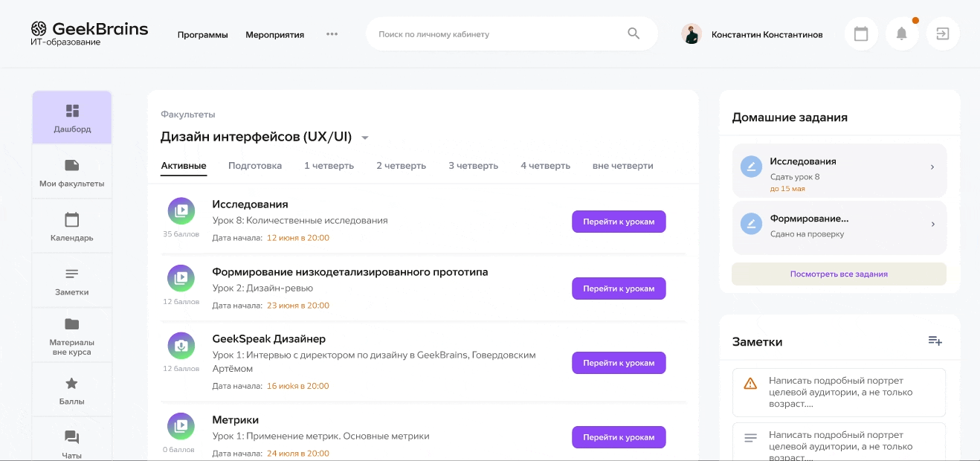Image resolution: width=980 pixels, height=461 pixels.
Task: Click Перейти к урокам for Метрики course
Action: click(619, 437)
